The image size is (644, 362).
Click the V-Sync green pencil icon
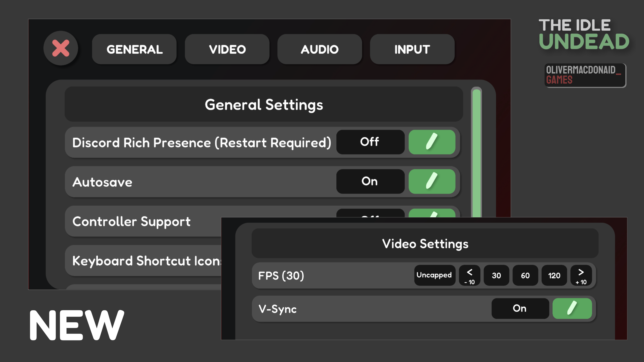point(572,308)
